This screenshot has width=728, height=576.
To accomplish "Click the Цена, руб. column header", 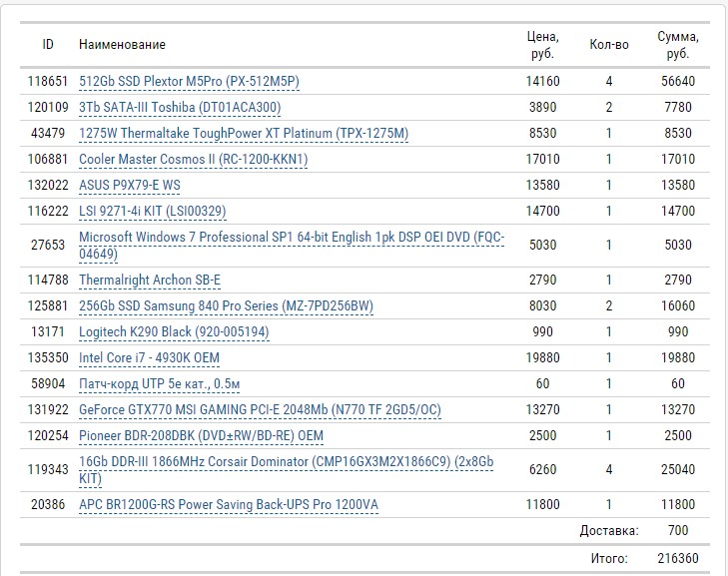I will tap(542, 45).
